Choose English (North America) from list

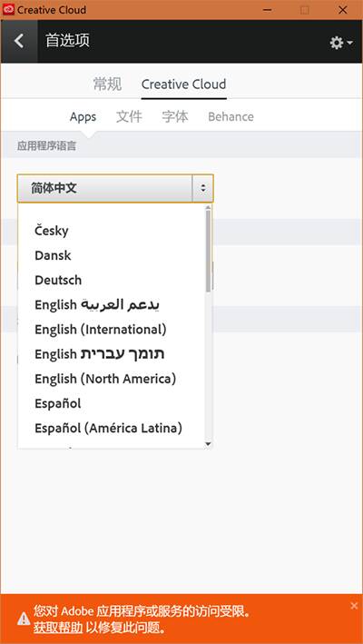click(x=105, y=379)
